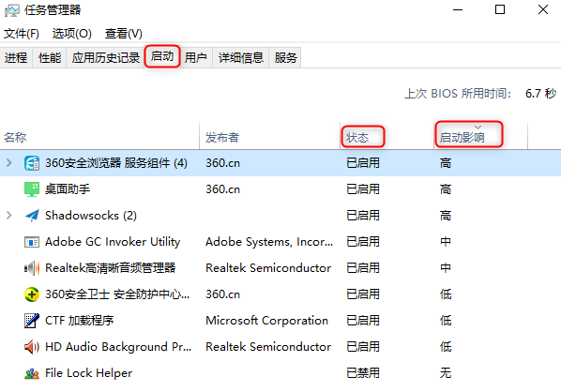Click the 桌面助手 green monitor icon
Image resolution: width=561 pixels, height=392 pixels.
[x=32, y=189]
